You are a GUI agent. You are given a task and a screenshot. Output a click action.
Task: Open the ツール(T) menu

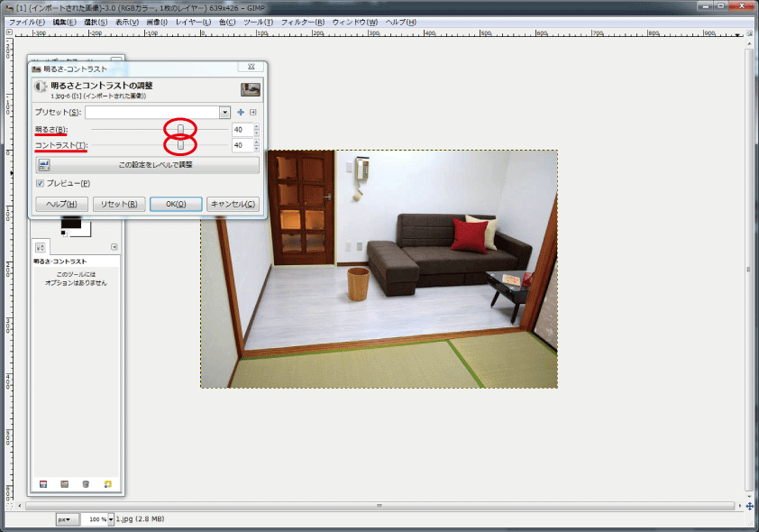(259, 23)
